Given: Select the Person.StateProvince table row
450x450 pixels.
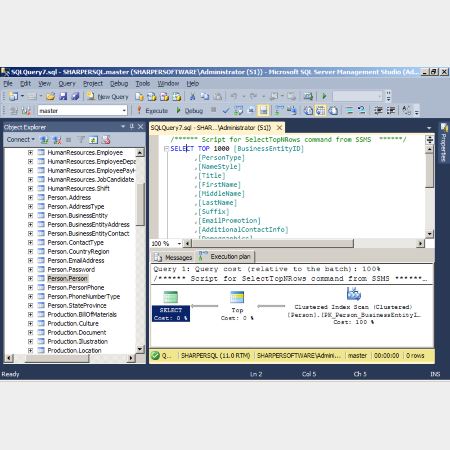Looking at the screenshot, I should click(77, 305).
